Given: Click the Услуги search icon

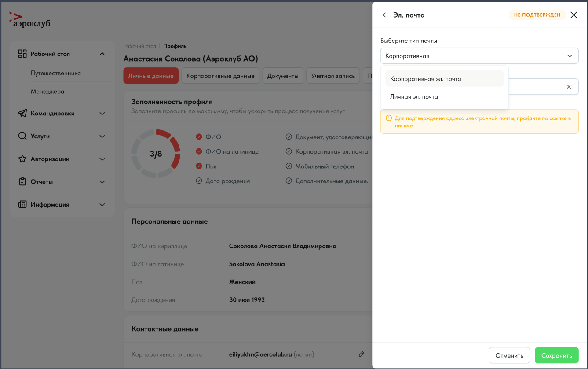Looking at the screenshot, I should click(22, 136).
